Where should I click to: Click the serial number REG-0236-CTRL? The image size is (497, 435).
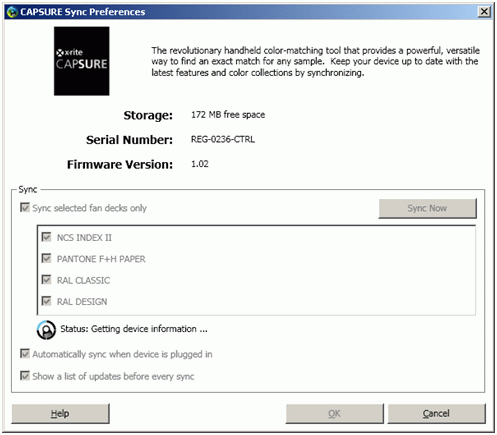tap(223, 139)
